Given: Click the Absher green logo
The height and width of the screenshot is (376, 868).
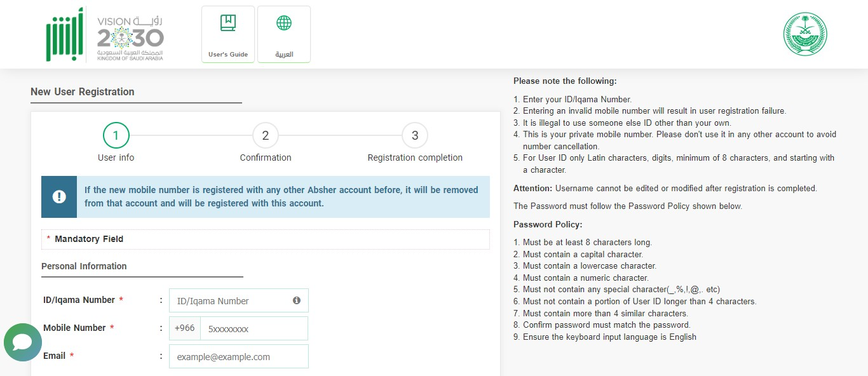Looking at the screenshot, I should [x=65, y=36].
